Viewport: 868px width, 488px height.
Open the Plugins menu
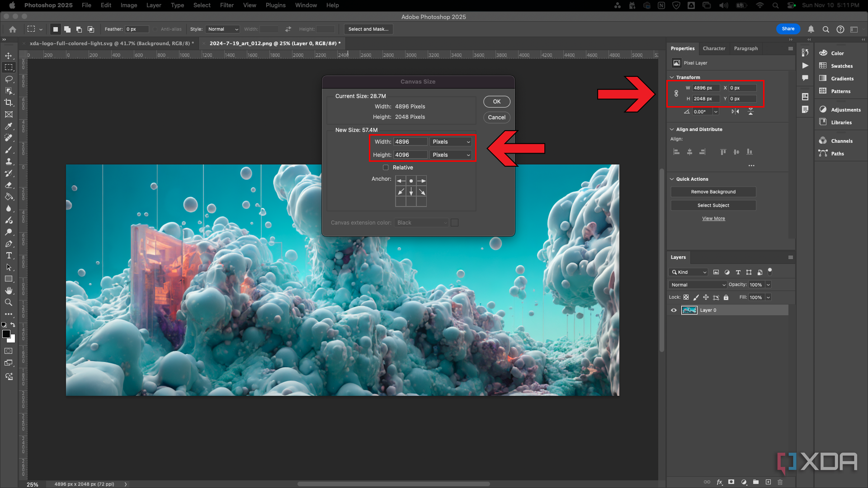[x=275, y=5]
